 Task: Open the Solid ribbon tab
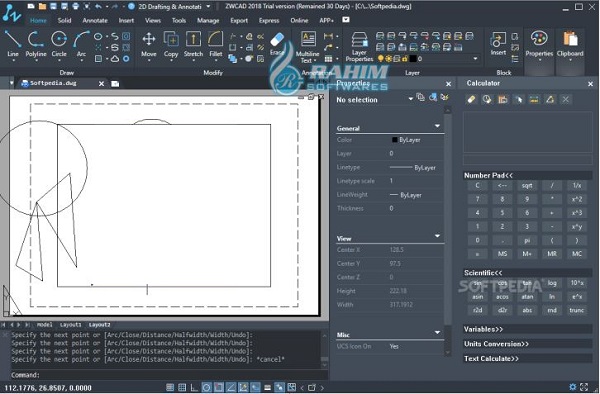[64, 20]
